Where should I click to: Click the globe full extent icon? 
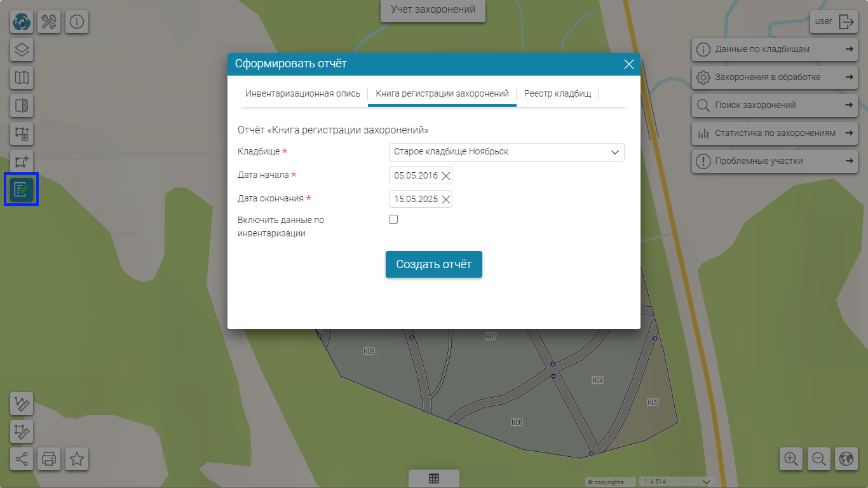846,459
